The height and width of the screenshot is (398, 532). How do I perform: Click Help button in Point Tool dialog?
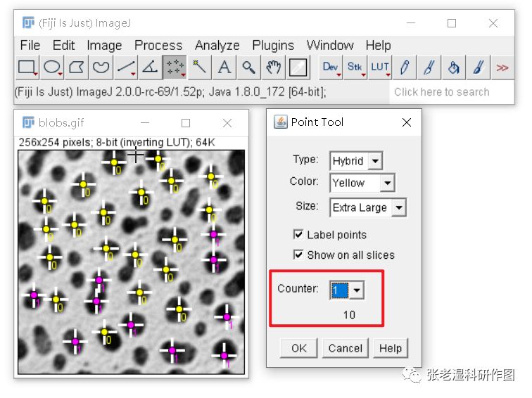[391, 348]
